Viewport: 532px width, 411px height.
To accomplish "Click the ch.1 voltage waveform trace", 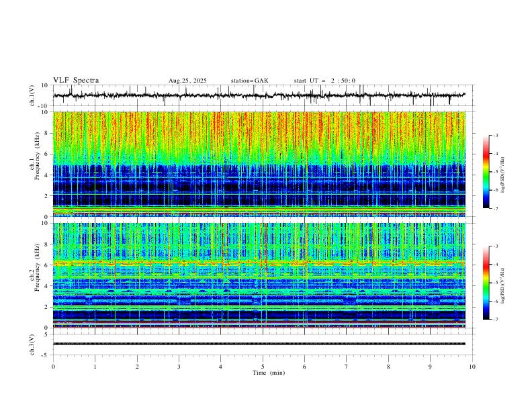I will point(259,95).
